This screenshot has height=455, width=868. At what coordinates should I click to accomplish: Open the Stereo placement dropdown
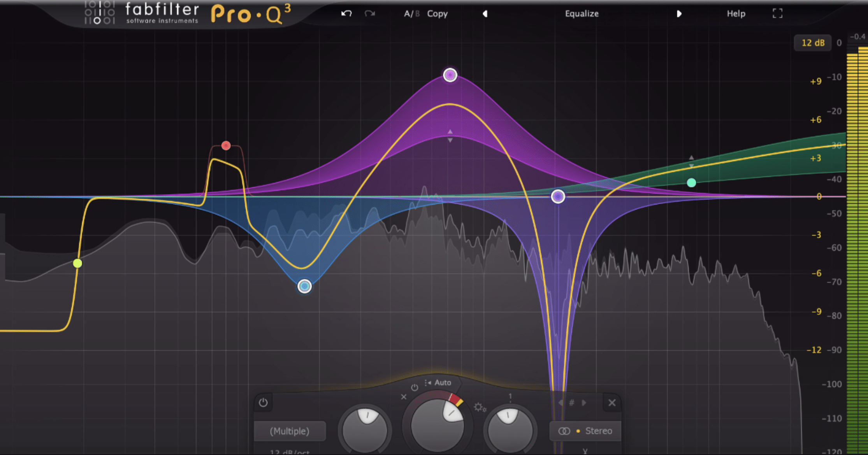pyautogui.click(x=585, y=431)
